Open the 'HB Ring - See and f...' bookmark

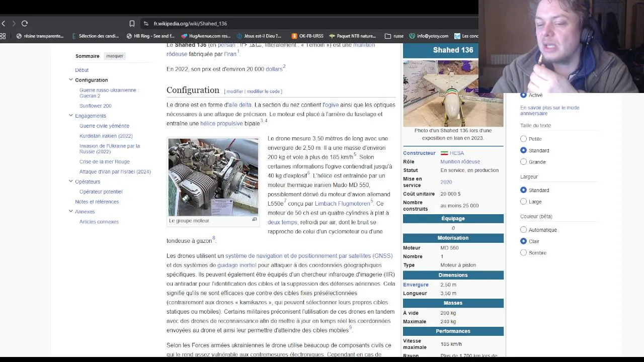coord(150,36)
